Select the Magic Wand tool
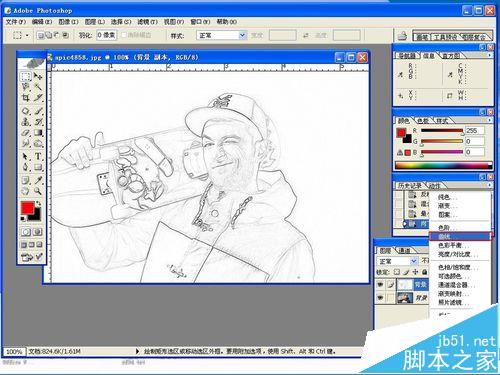Image resolution: width=500 pixels, height=375 pixels. coord(38,87)
